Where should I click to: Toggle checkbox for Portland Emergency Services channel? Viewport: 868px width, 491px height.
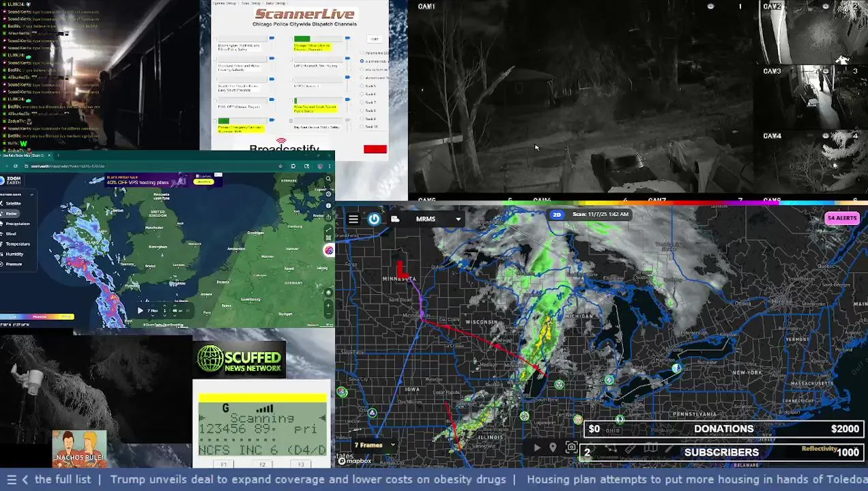(x=215, y=121)
